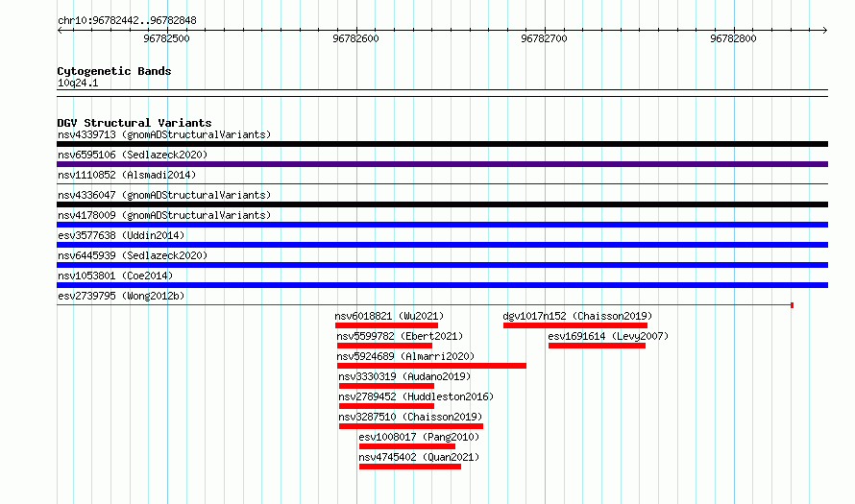
Task: Click the Cytogenetic Bands track title
Action: (x=114, y=71)
